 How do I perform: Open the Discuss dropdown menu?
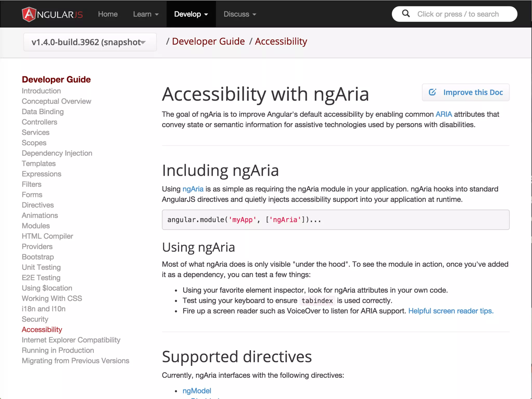click(240, 14)
